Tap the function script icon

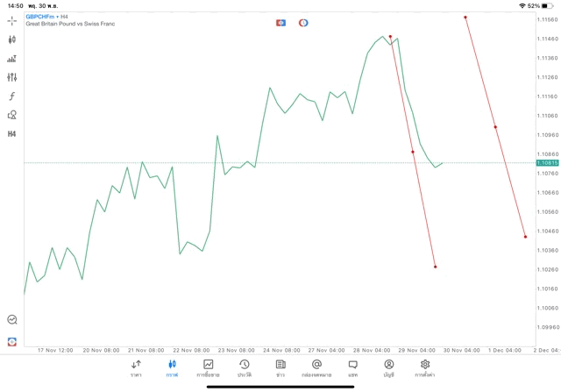pyautogui.click(x=12, y=96)
